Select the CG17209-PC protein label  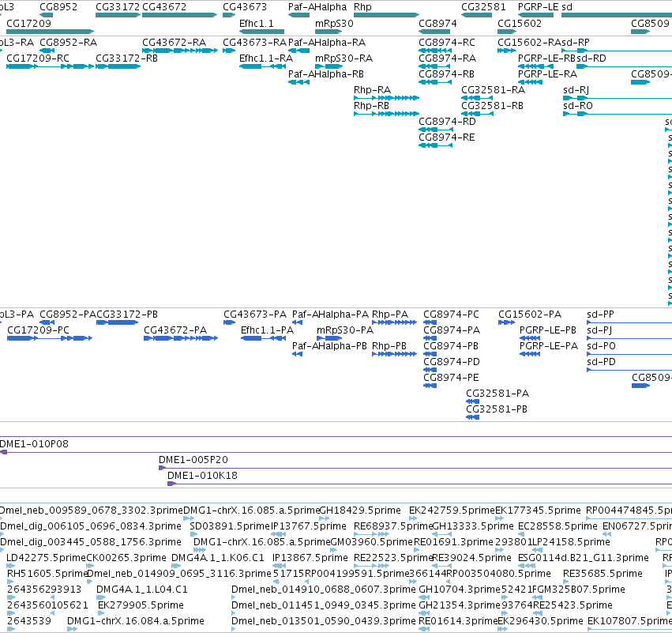click(x=38, y=330)
